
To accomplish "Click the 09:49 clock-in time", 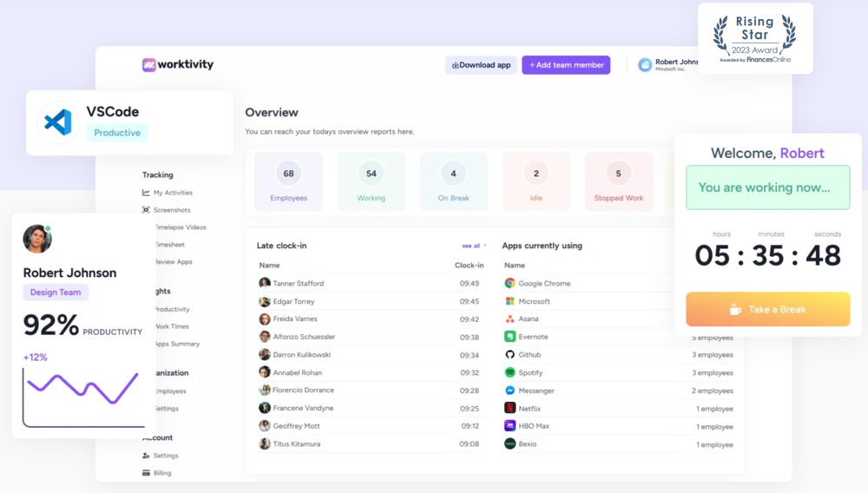I will [470, 283].
